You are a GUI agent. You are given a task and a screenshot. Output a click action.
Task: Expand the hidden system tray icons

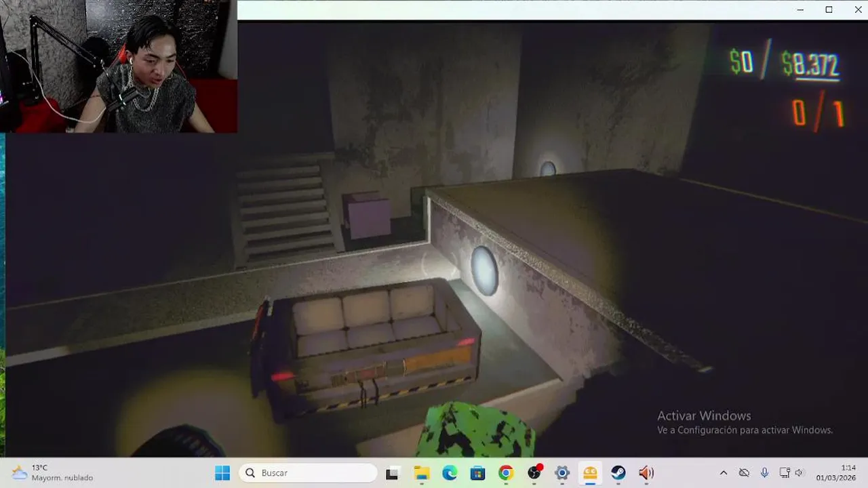724,473
